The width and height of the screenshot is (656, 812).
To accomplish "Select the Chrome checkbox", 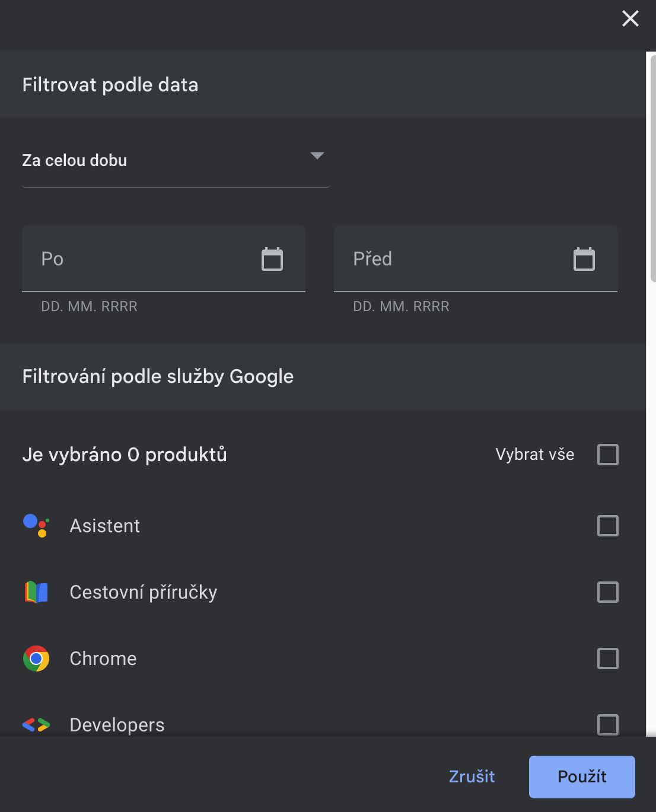I will point(608,658).
